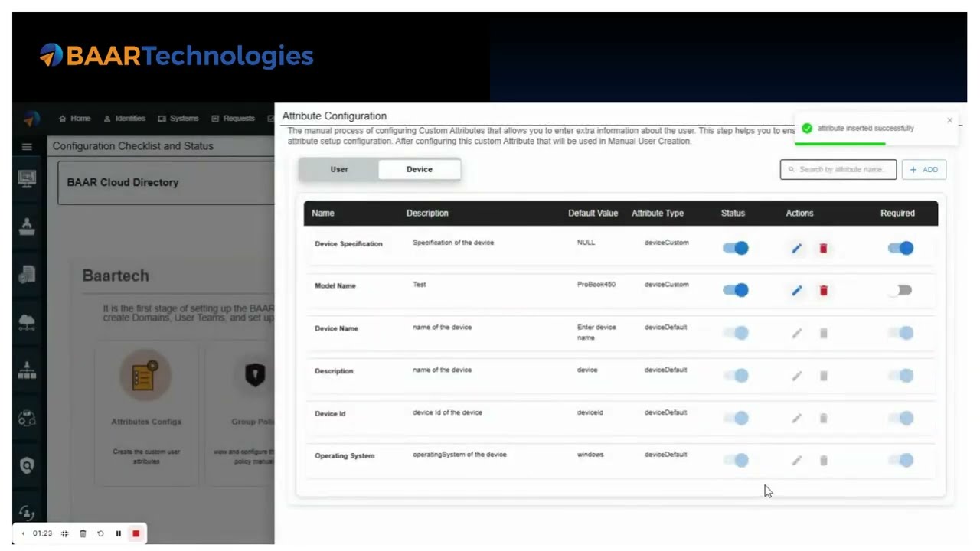The image size is (980, 551).
Task: Stop the screen recording
Action: (x=136, y=533)
